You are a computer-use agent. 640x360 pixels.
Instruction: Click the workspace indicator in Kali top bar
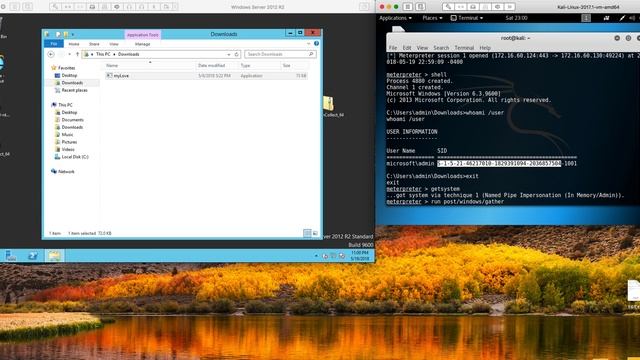click(x=586, y=18)
